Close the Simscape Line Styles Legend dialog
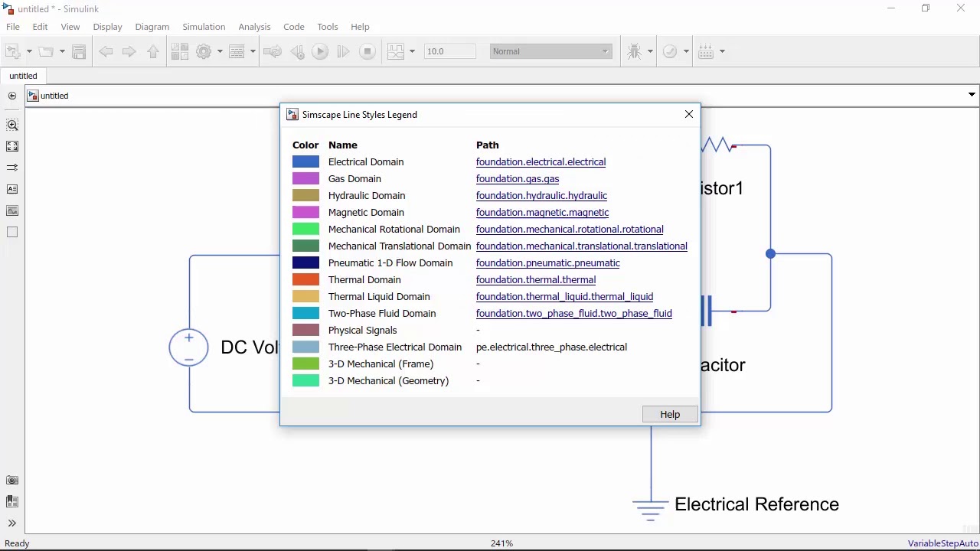This screenshot has width=980, height=551. [x=689, y=114]
